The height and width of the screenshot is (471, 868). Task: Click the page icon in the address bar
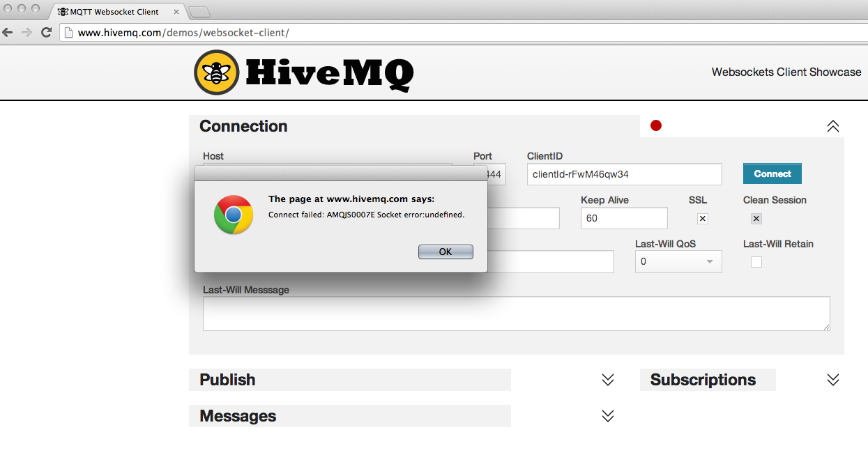68,33
